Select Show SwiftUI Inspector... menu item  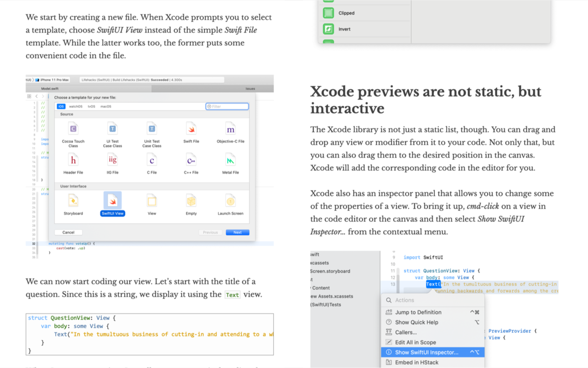tap(432, 352)
